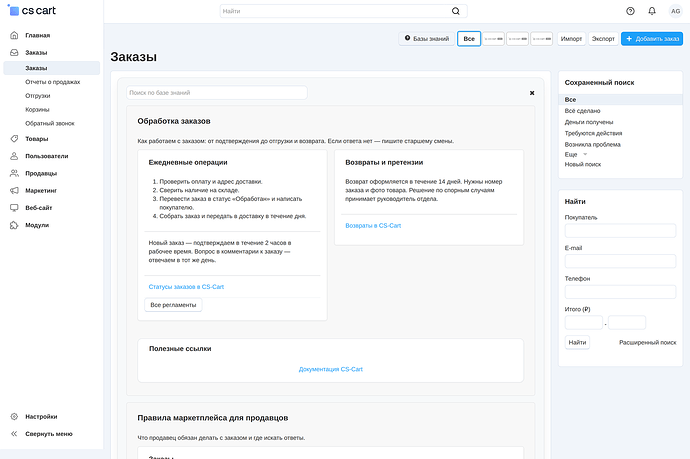Select the Все filter button
Screen dimensions: 690x459
point(469,39)
